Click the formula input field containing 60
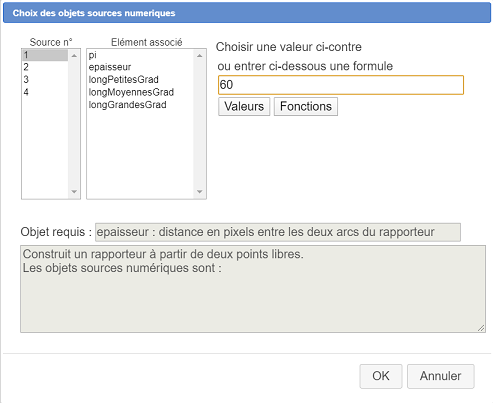Screen dimensions: 493x403 coord(341,85)
